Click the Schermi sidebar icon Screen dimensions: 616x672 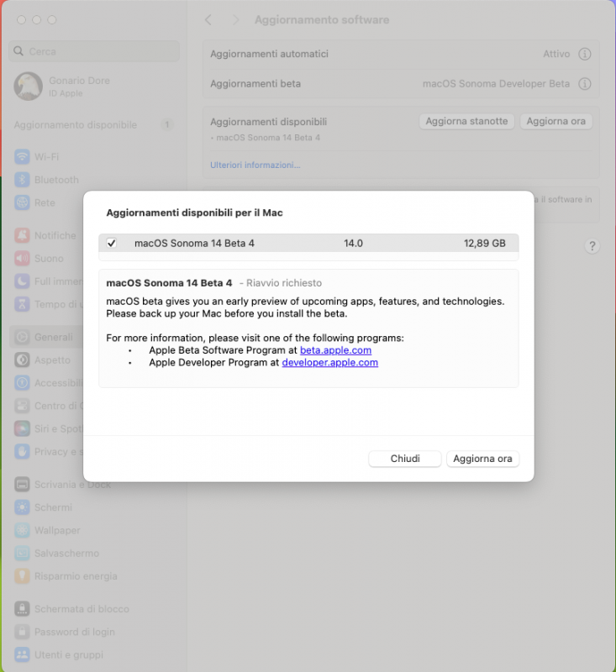22,507
